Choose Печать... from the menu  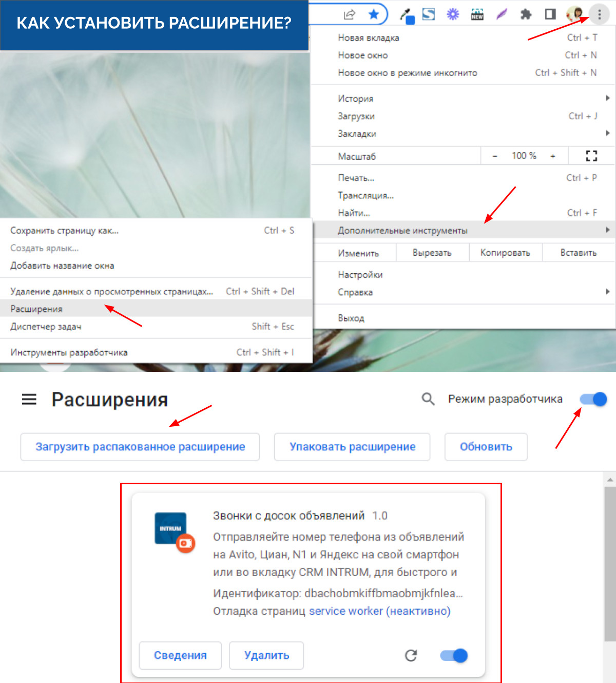tap(463, 178)
